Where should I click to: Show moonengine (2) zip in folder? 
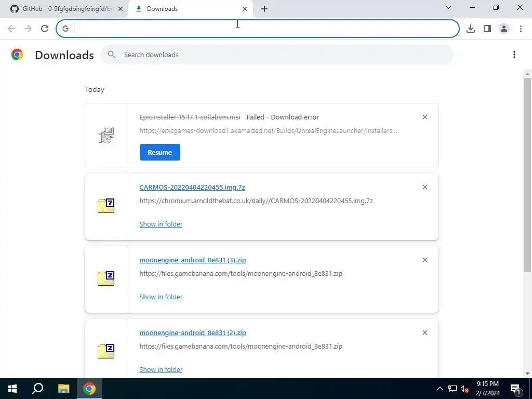click(161, 369)
